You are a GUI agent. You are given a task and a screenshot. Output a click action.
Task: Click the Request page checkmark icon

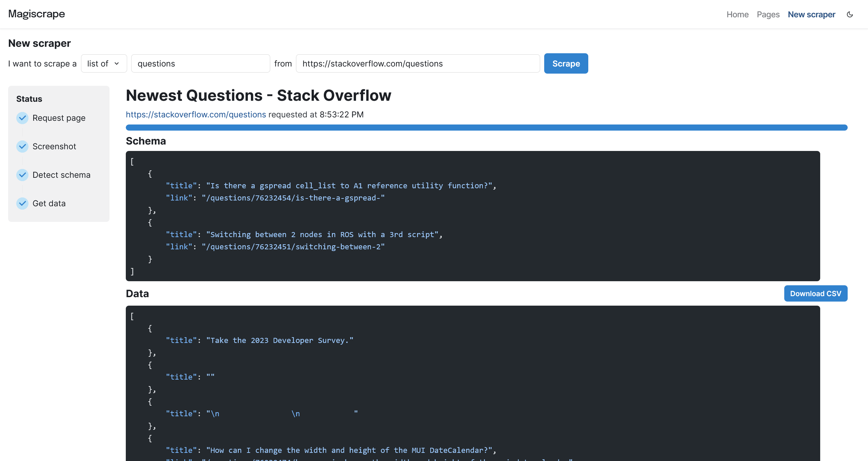[x=22, y=118]
